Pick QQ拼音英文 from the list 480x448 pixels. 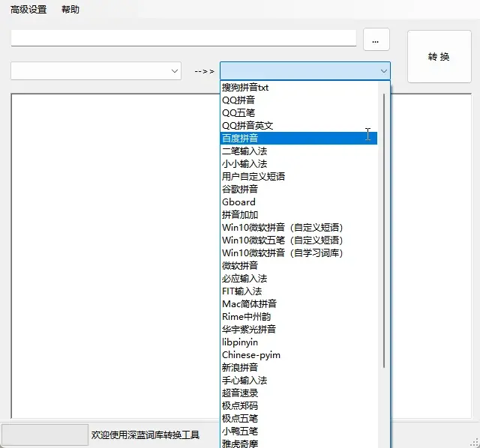[x=247, y=126]
